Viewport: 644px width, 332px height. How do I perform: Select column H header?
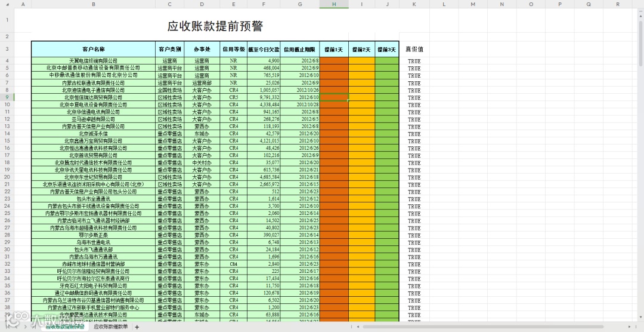(334, 4)
